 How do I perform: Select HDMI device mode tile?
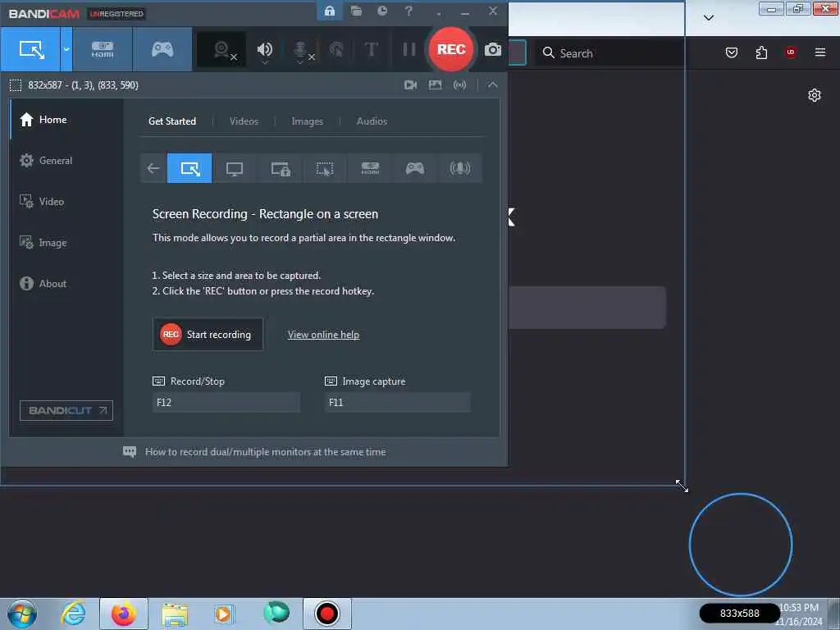tap(370, 168)
